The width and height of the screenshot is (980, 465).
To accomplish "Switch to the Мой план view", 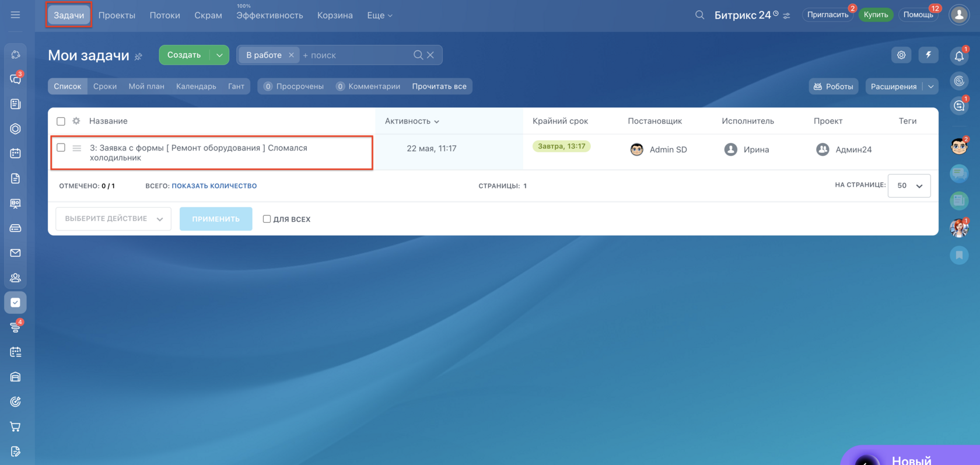I will point(146,86).
